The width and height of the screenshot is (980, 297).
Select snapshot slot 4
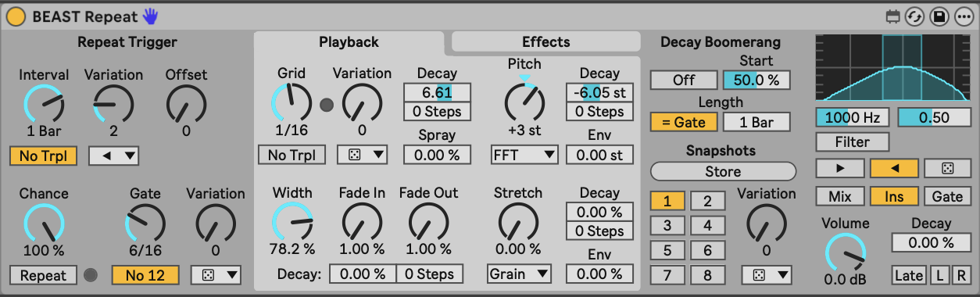coord(707,227)
